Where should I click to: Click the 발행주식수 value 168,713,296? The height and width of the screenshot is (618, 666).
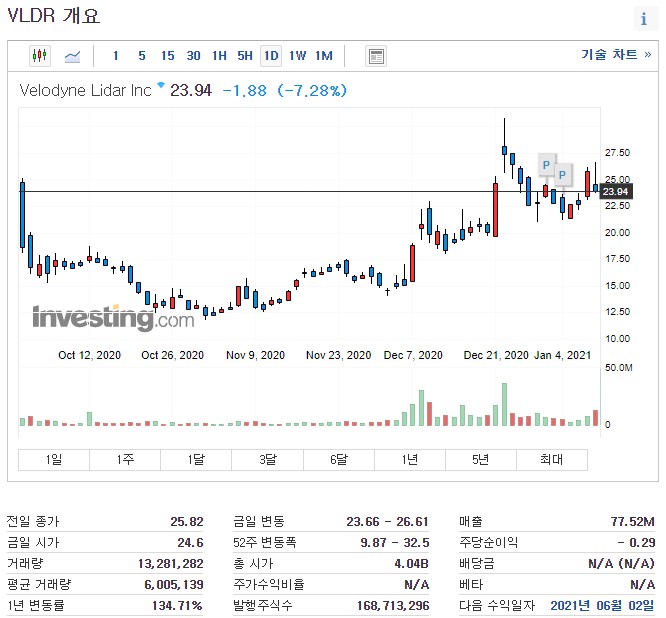(x=393, y=605)
